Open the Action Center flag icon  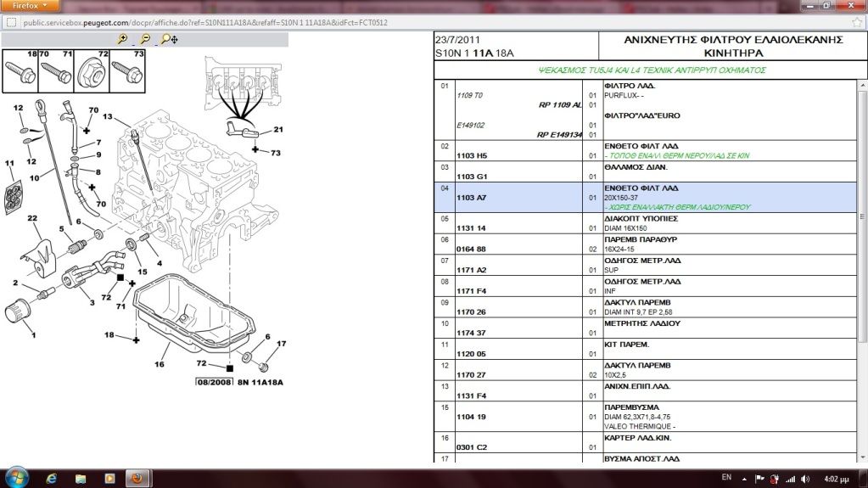tap(759, 479)
